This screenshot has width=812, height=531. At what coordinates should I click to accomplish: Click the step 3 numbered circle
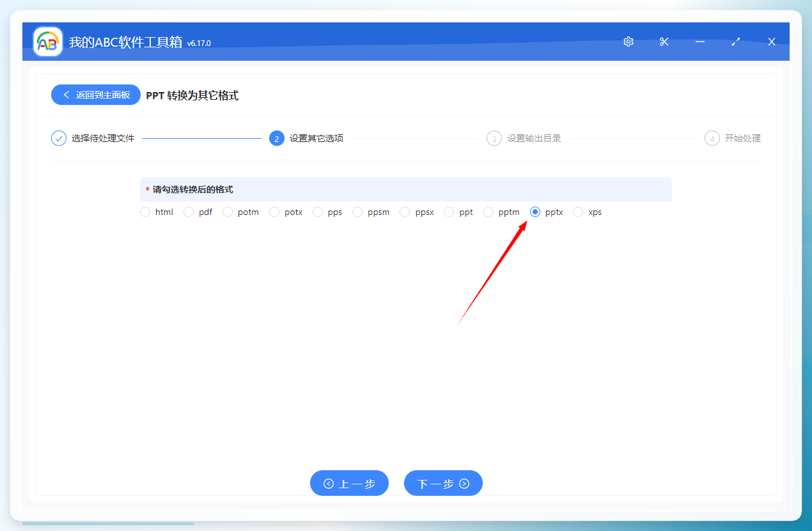pos(494,138)
